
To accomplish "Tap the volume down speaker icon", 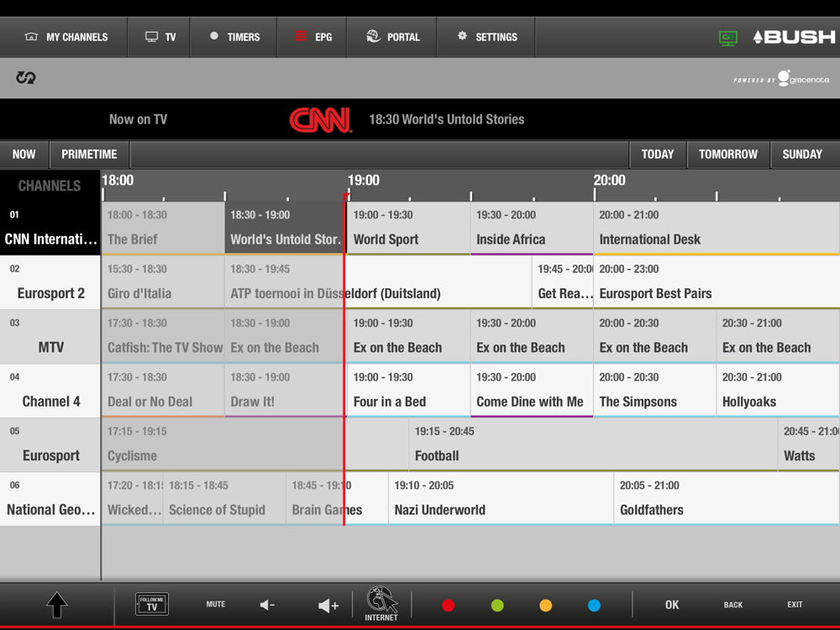I will (267, 605).
